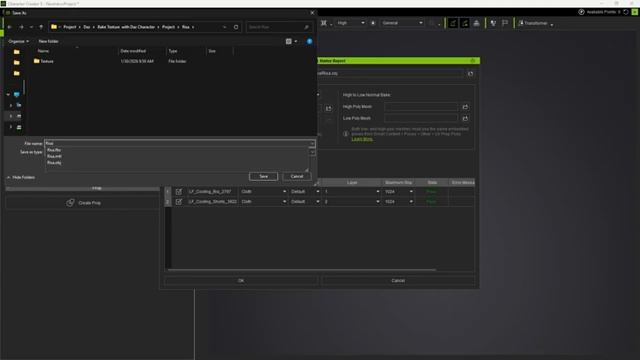Open Maximum Size 1024 dropdown row 2

[x=398, y=202]
